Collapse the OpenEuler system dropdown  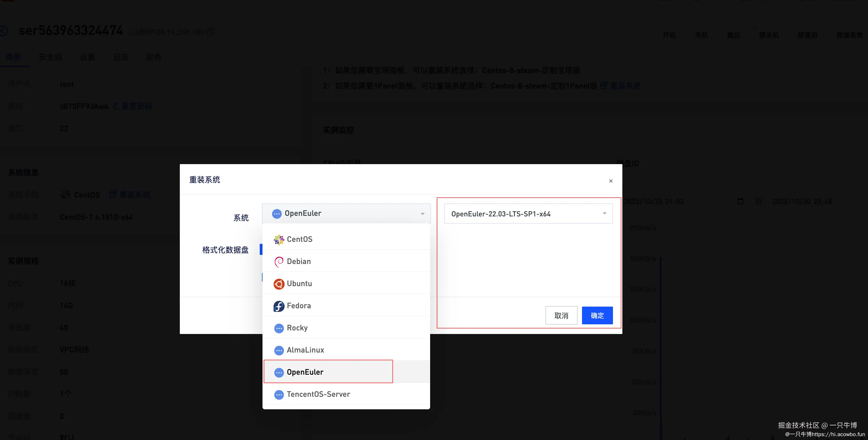(x=346, y=213)
